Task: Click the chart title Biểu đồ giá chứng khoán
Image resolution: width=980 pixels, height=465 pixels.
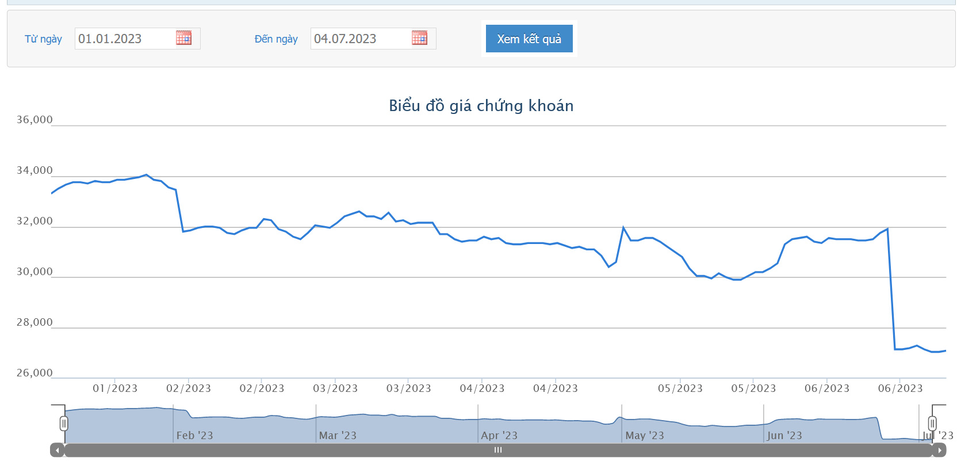Action: coord(481,106)
